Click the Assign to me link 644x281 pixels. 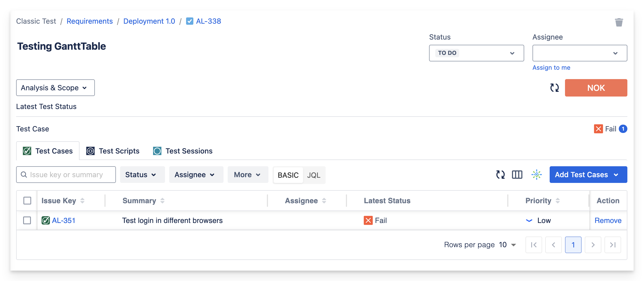pos(551,68)
